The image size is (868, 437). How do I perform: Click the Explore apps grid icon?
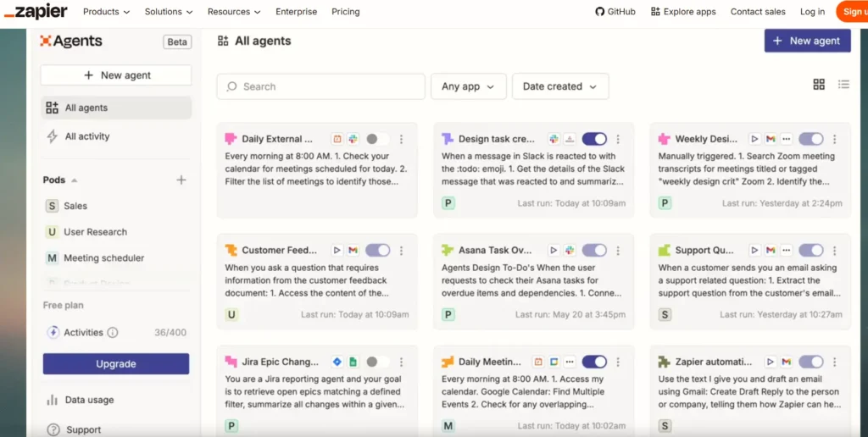(655, 12)
